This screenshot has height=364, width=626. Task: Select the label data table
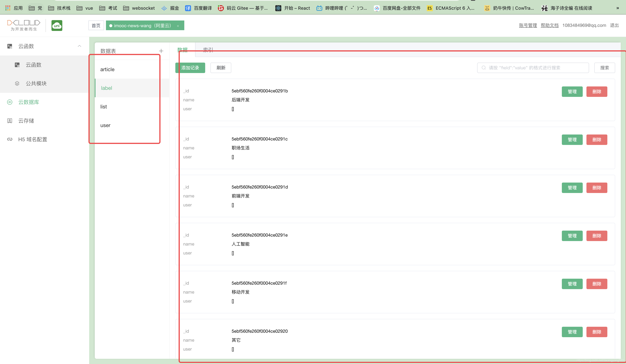tap(132, 88)
